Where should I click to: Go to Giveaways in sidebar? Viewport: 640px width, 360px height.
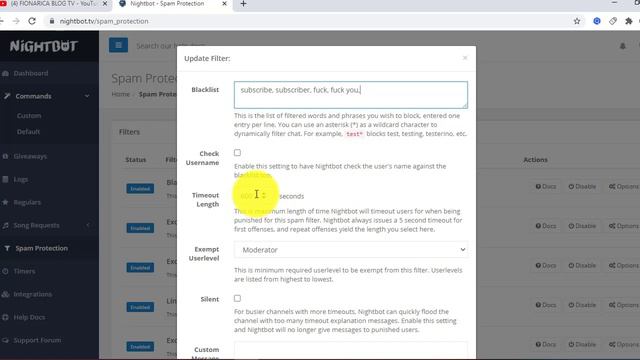(30, 156)
